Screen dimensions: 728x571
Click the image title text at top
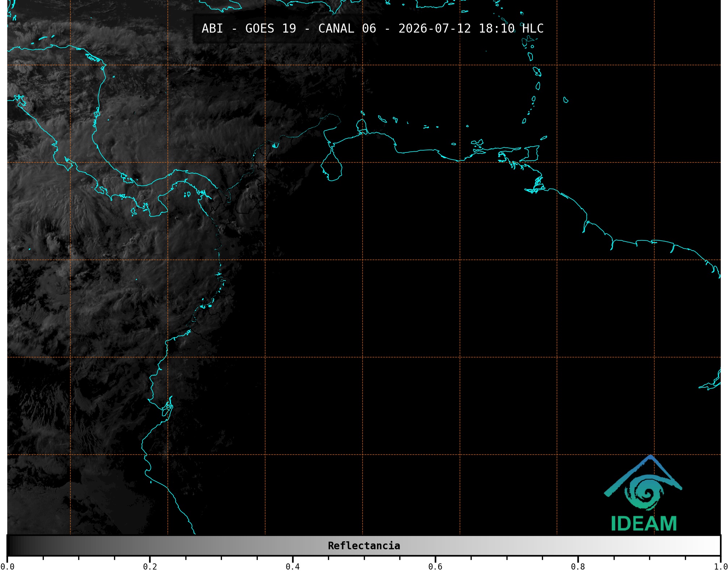373,29
